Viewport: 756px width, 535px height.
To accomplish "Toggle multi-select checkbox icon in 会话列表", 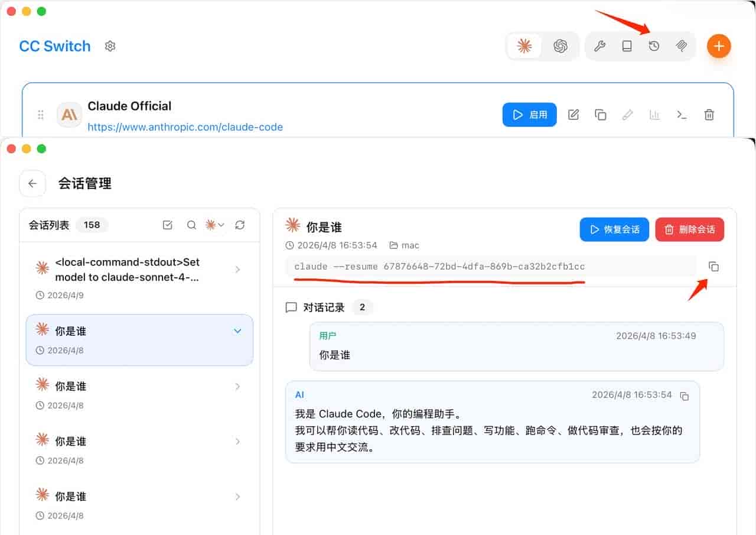I will click(167, 225).
